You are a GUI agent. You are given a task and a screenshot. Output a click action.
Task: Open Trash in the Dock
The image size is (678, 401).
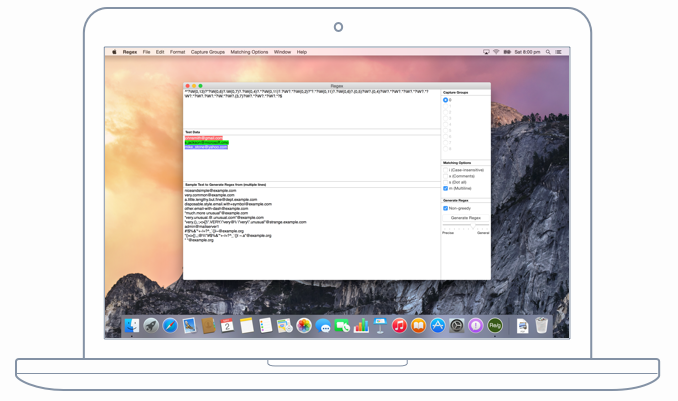coord(541,326)
